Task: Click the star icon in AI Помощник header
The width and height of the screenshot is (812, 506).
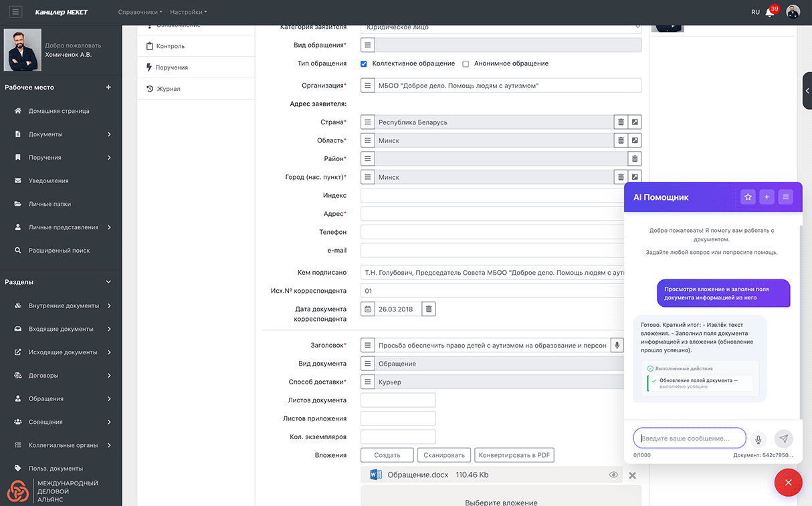Action: 748,197
